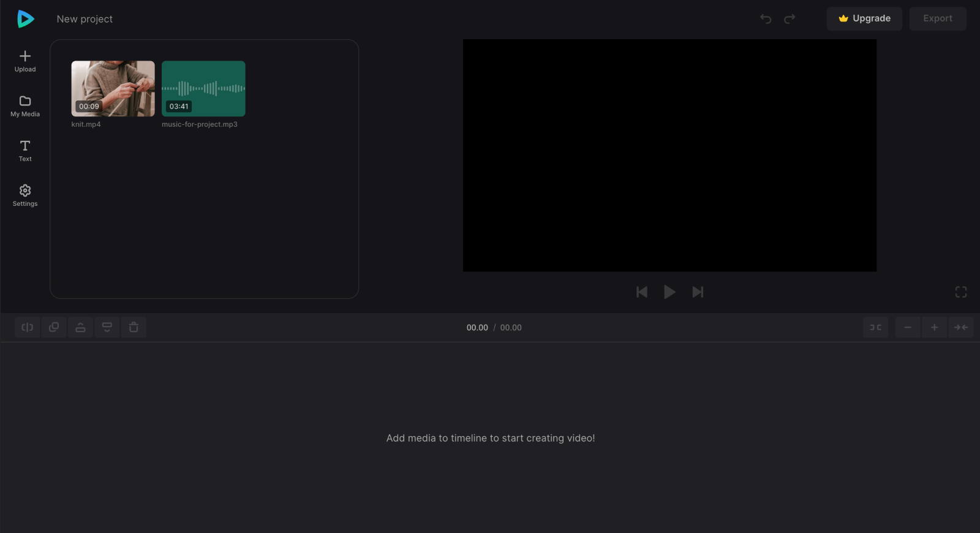Toggle fullscreen preview

pos(961,292)
